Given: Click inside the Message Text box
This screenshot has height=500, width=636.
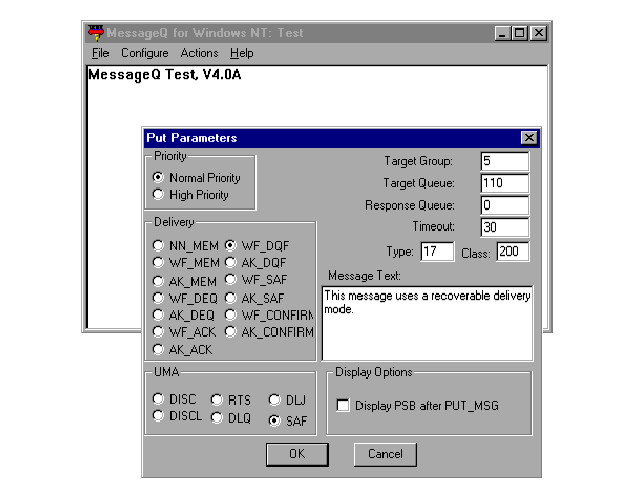Looking at the screenshot, I should pyautogui.click(x=427, y=323).
